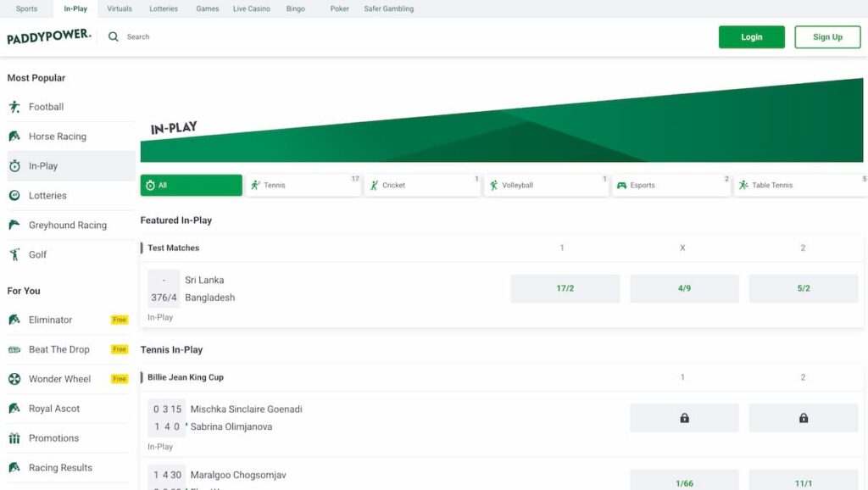Click the padlock on Goenadi match odds
868x490 pixels.
pos(683,418)
